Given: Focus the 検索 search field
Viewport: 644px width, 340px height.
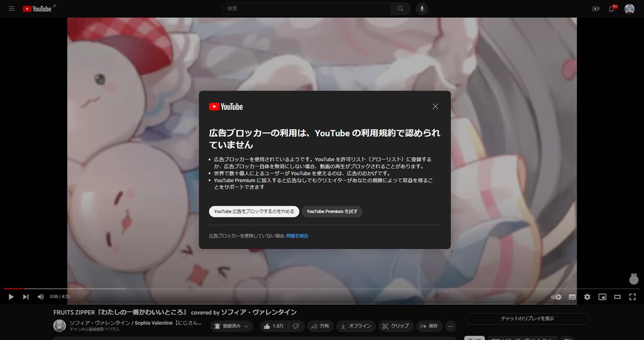Looking at the screenshot, I should (306, 9).
